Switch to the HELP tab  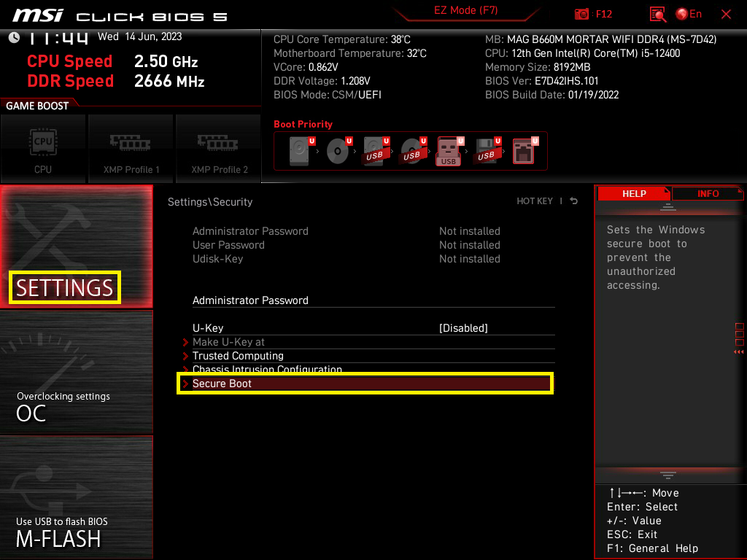click(634, 194)
